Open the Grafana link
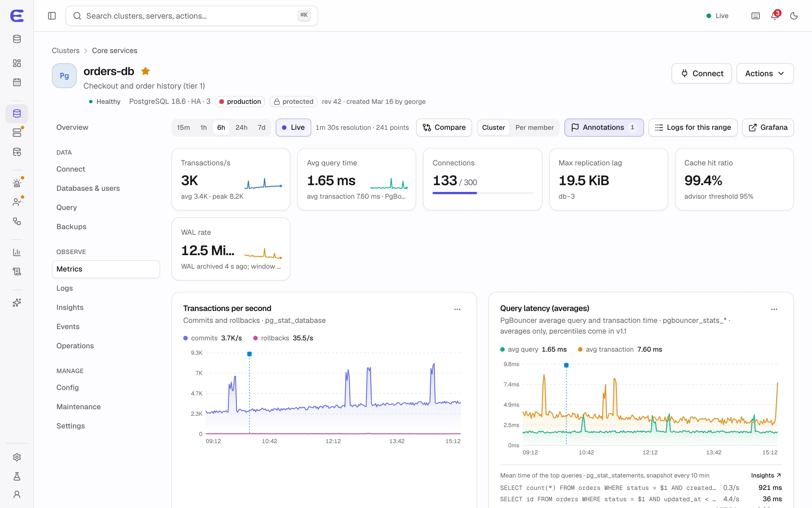This screenshot has width=812, height=508. click(768, 127)
